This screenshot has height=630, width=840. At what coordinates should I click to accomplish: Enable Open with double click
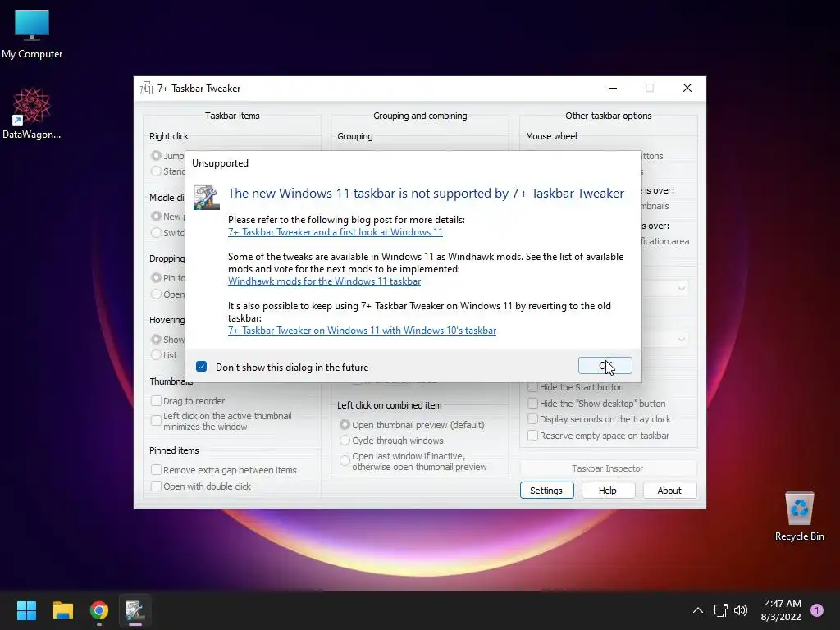[156, 486]
